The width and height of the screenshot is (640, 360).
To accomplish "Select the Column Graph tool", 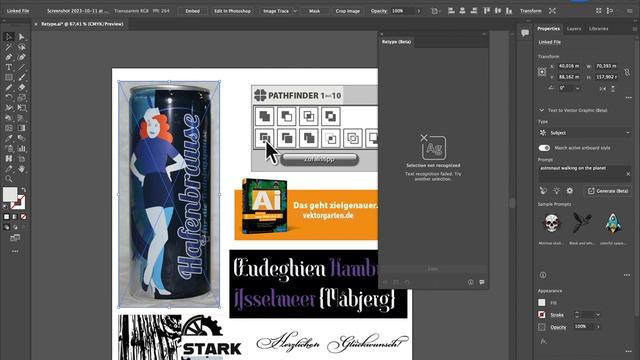I will coord(22,149).
